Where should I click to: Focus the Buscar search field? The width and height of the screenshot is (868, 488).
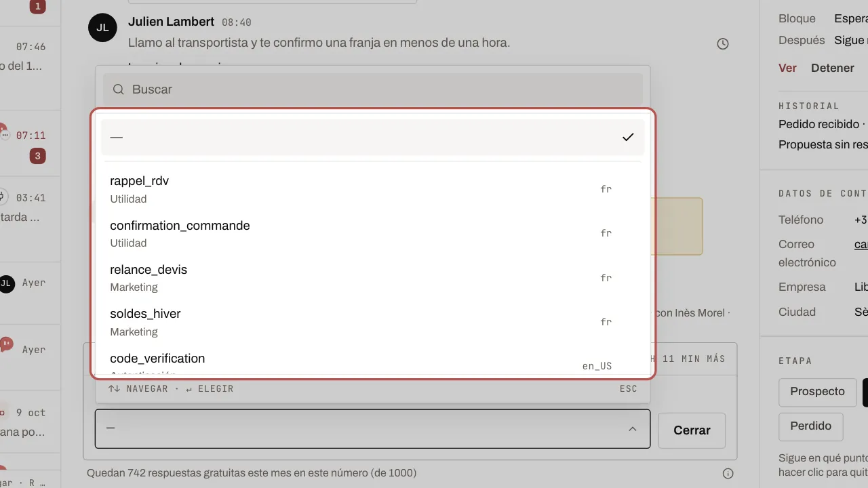click(x=373, y=89)
